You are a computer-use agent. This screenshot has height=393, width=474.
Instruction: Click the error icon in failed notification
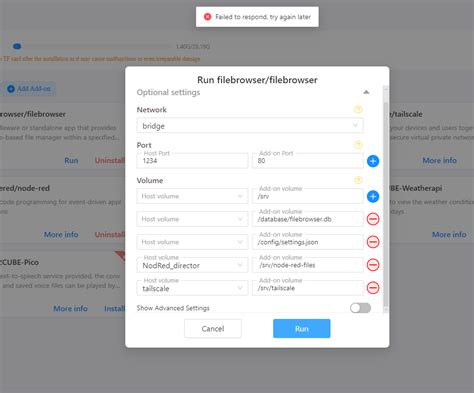pos(207,17)
